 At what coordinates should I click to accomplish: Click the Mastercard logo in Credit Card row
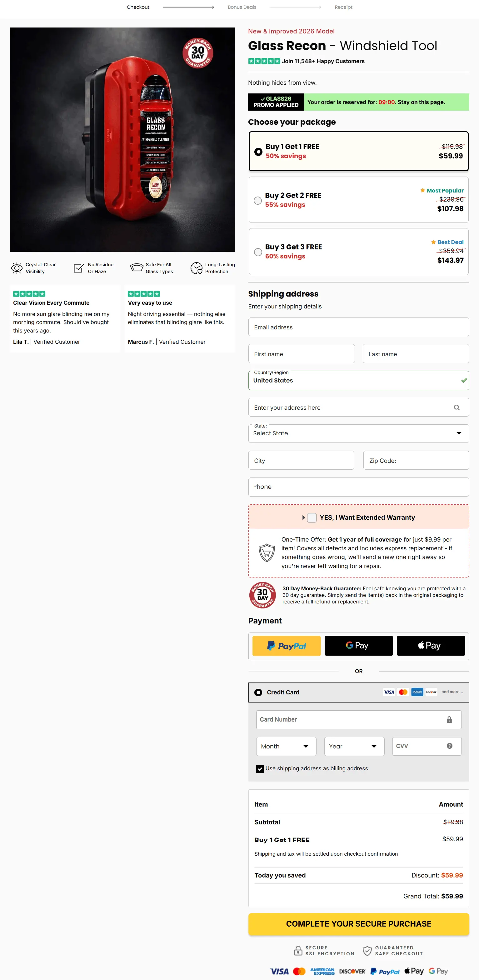pyautogui.click(x=403, y=692)
